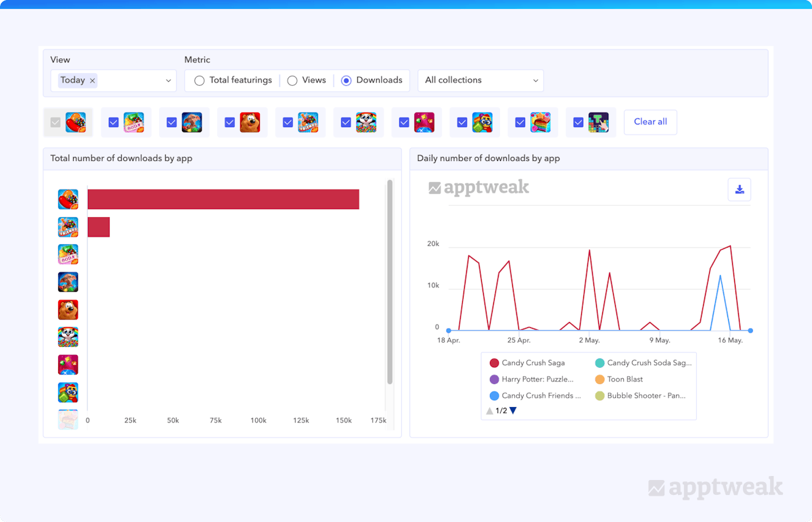Click Candy Crush Saga icon in bar chart
Image resolution: width=812 pixels, height=522 pixels.
pos(68,199)
